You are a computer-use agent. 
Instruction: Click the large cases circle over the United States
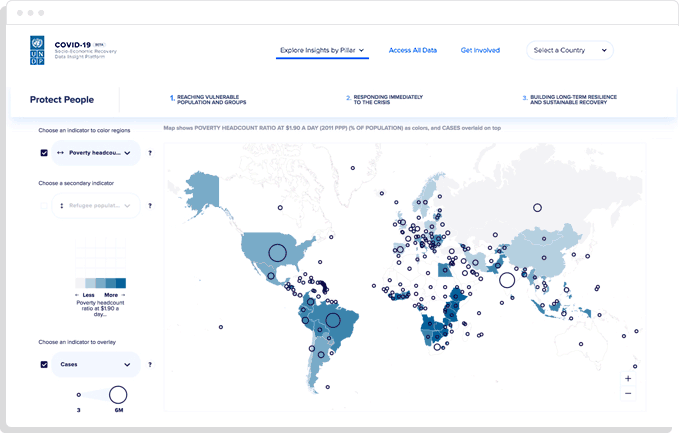(x=277, y=254)
